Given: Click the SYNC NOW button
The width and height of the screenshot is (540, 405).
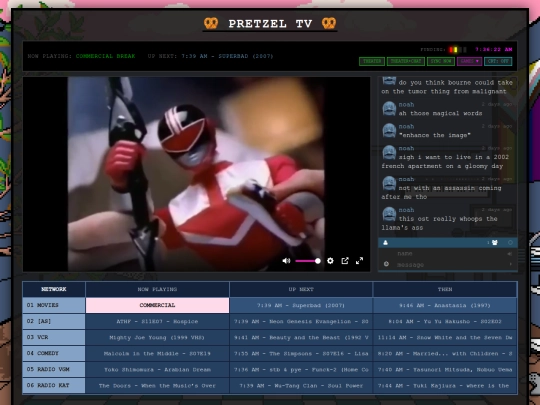Looking at the screenshot, I should 440,61.
